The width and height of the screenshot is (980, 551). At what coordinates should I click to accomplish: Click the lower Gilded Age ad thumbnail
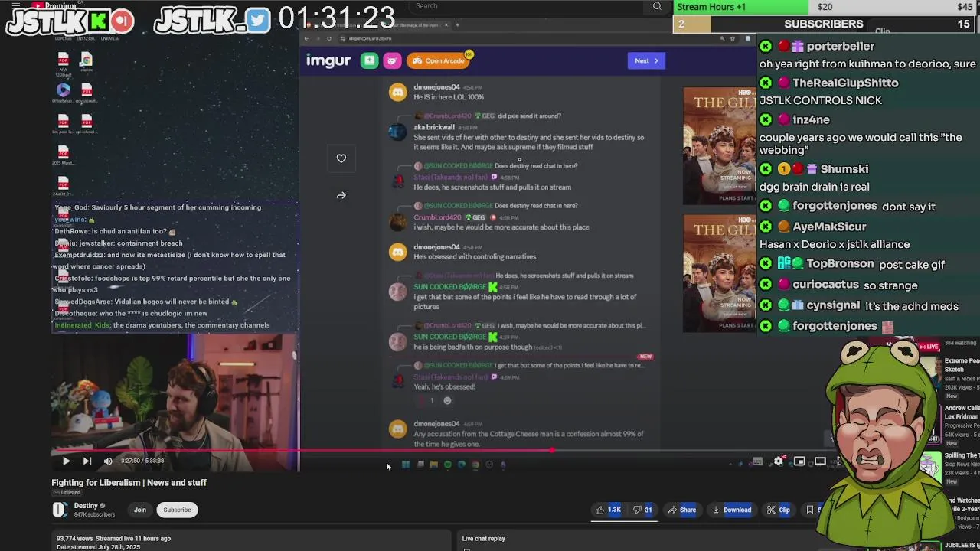(719, 273)
